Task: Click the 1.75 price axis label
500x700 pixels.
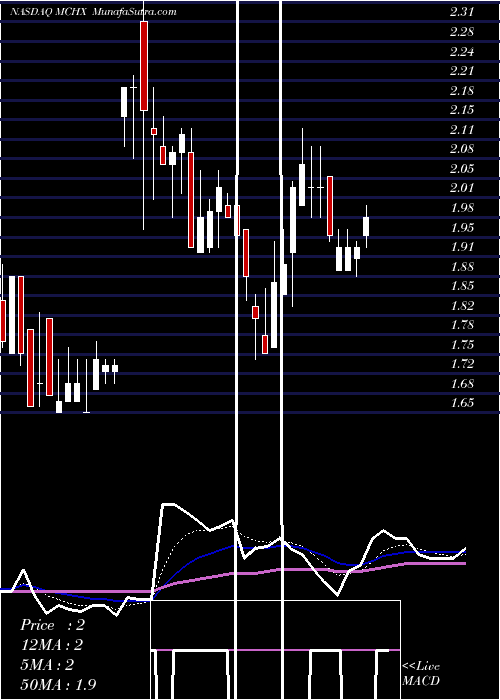Action: pos(462,344)
